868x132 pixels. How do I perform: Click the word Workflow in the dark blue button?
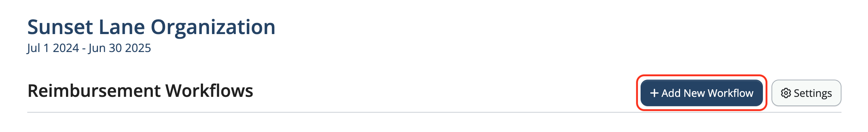[x=731, y=93]
